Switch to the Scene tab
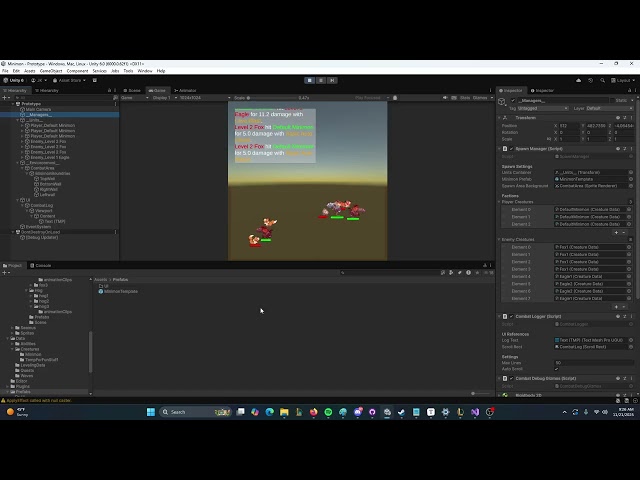Screen dimensions: 640x480 (131, 91)
